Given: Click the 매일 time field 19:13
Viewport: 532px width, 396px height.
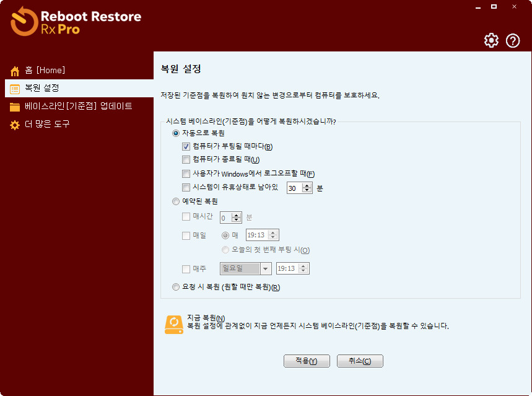Looking at the screenshot, I should click(257, 235).
